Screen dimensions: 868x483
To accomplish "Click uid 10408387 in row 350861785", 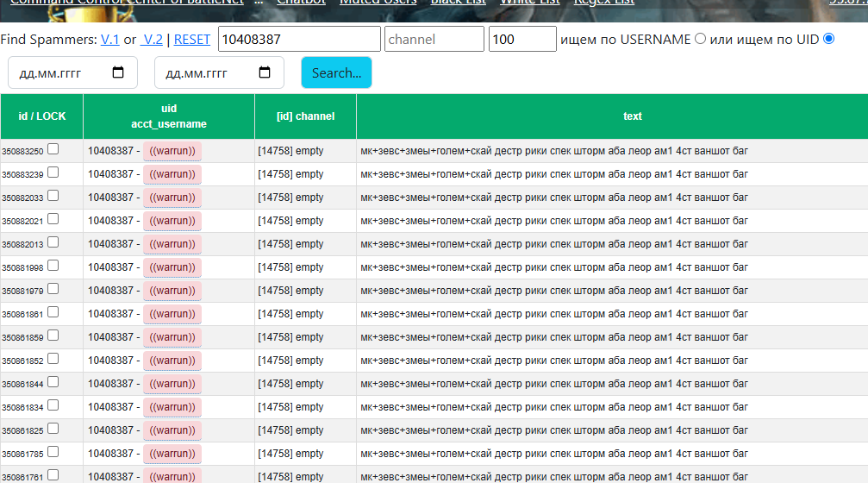I will (x=110, y=453).
